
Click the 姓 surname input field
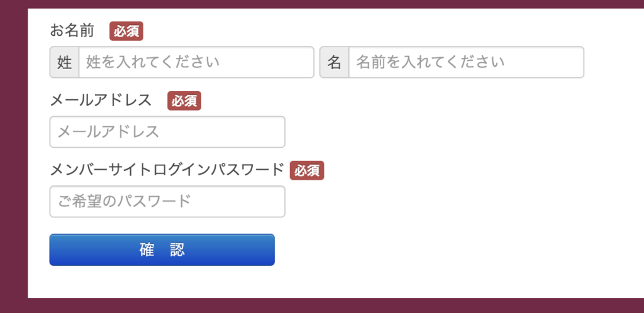point(196,62)
